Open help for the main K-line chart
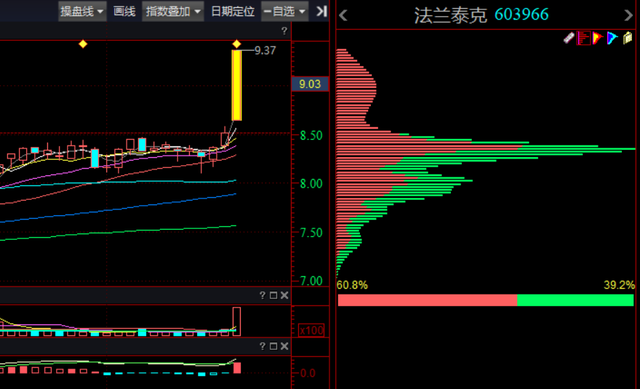Image resolution: width=640 pixels, height=389 pixels. (x=284, y=31)
